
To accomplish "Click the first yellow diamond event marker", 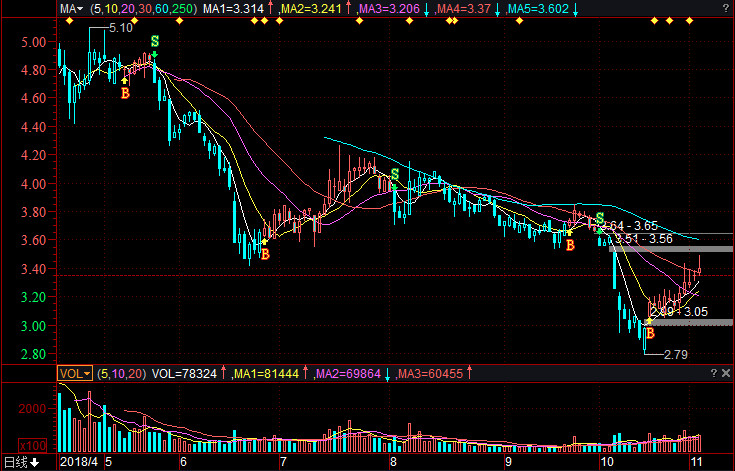I will click(x=64, y=21).
